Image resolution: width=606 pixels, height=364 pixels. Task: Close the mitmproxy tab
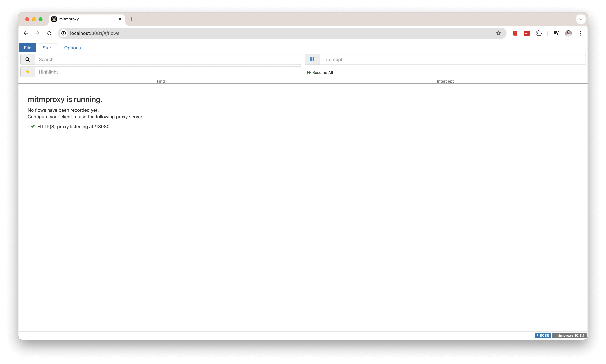(120, 19)
